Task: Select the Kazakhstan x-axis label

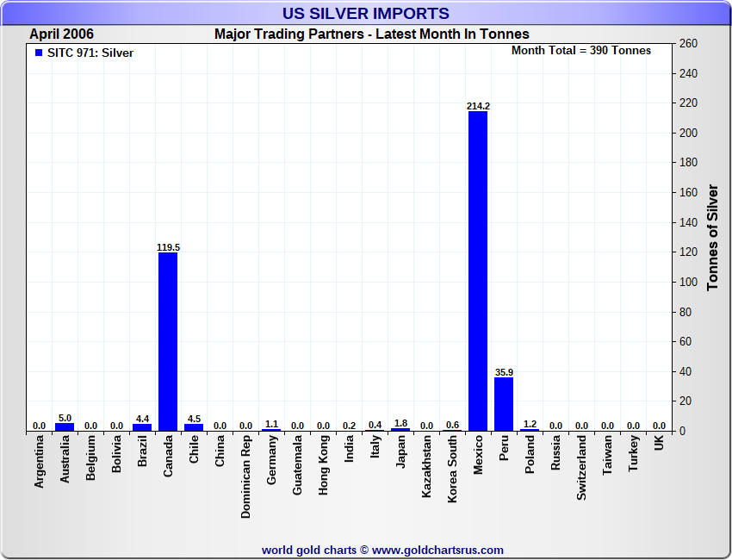Action: [x=426, y=469]
